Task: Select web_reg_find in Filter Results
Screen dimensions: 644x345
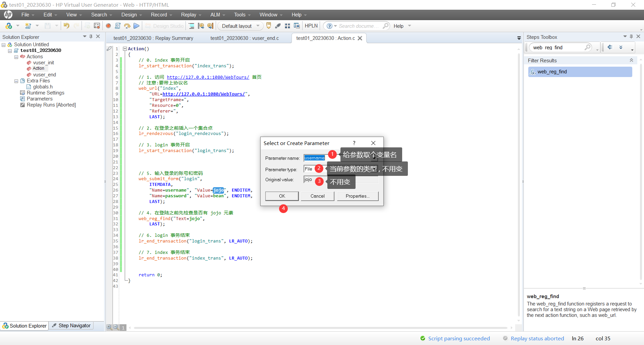Action: pos(580,72)
